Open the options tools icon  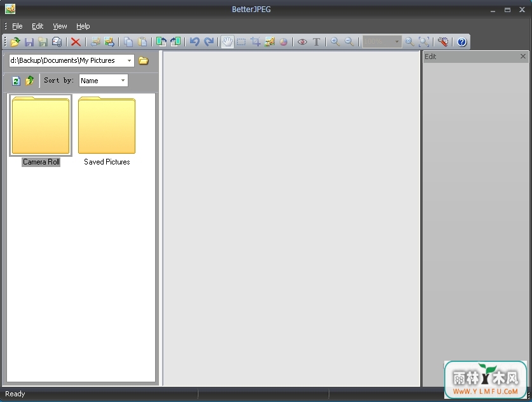coord(443,42)
